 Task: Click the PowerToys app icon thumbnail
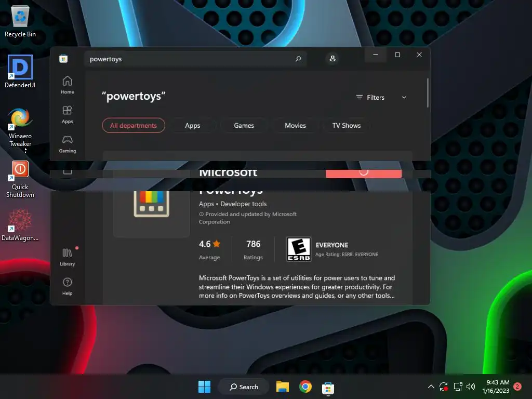[x=151, y=204]
